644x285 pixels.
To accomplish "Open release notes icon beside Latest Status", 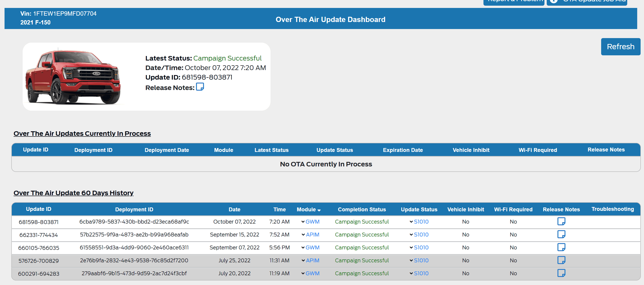I will coord(200,87).
